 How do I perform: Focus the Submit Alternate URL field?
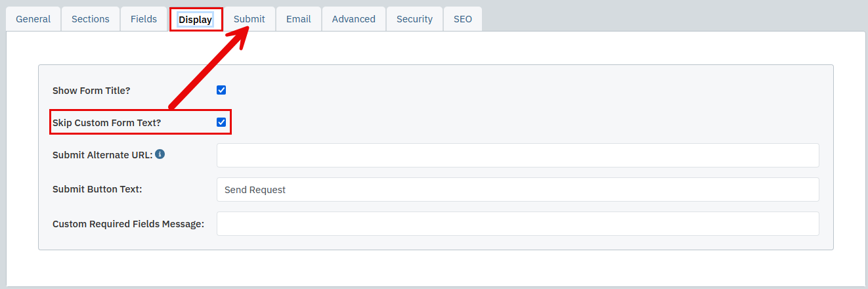click(518, 155)
